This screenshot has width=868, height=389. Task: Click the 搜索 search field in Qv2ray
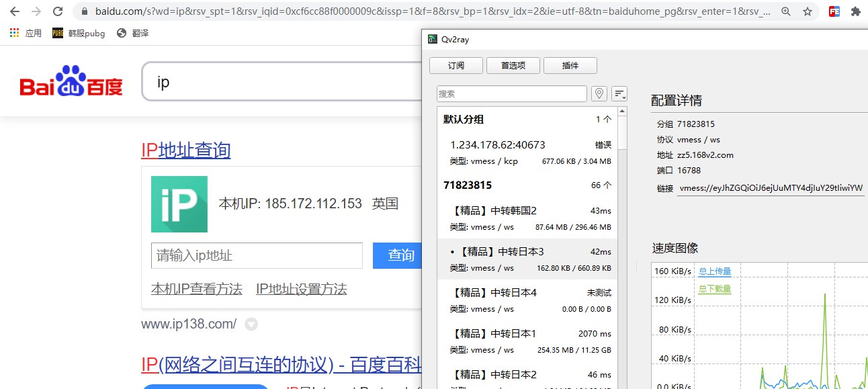(512, 94)
